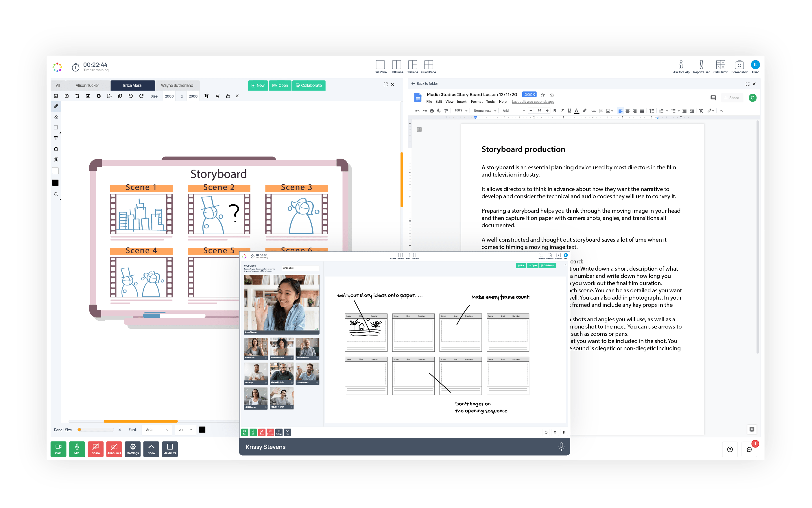The image size is (812, 508).
Task: Switch to the Wayne Sutherland tab
Action: point(177,85)
